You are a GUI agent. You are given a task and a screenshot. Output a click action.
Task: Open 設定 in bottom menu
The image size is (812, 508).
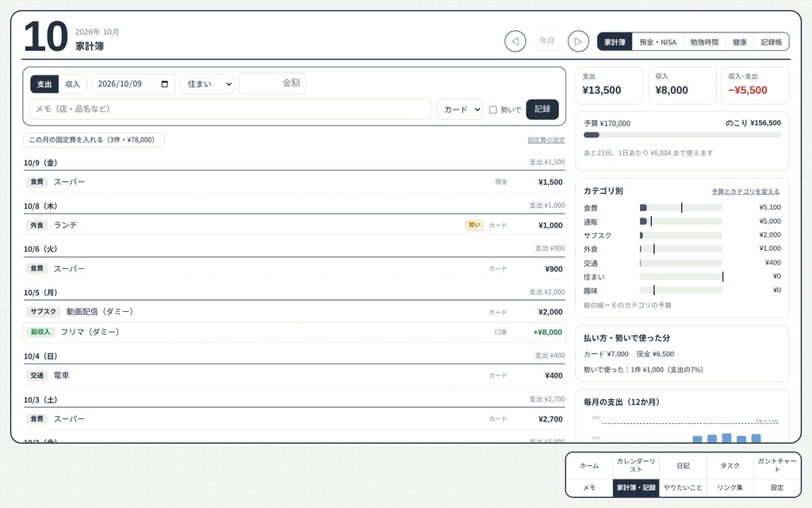pos(777,488)
